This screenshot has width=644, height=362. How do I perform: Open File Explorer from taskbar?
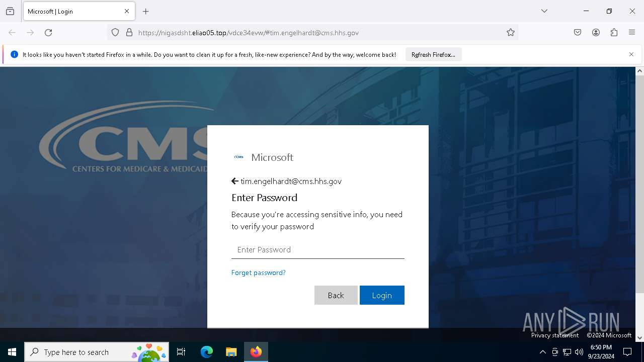(x=231, y=352)
